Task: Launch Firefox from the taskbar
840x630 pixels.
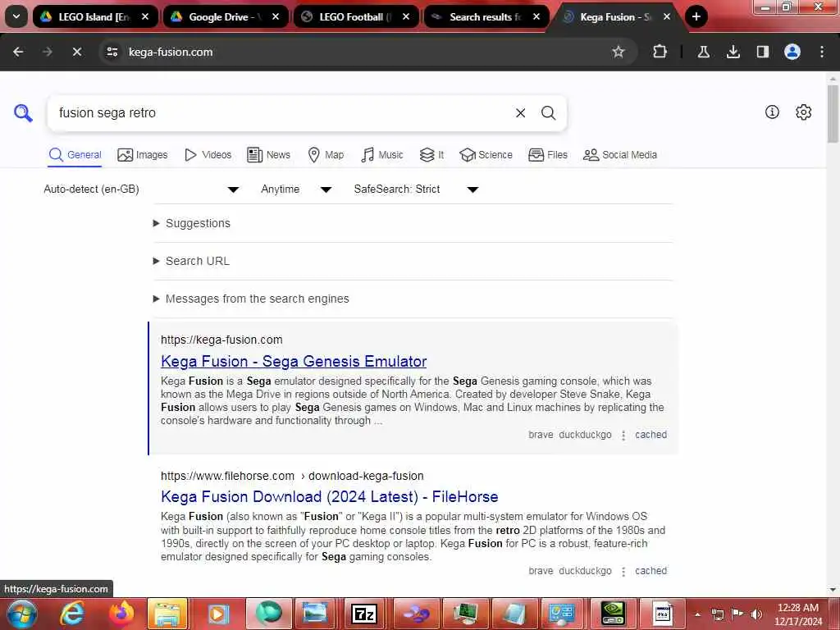Action: pyautogui.click(x=121, y=614)
